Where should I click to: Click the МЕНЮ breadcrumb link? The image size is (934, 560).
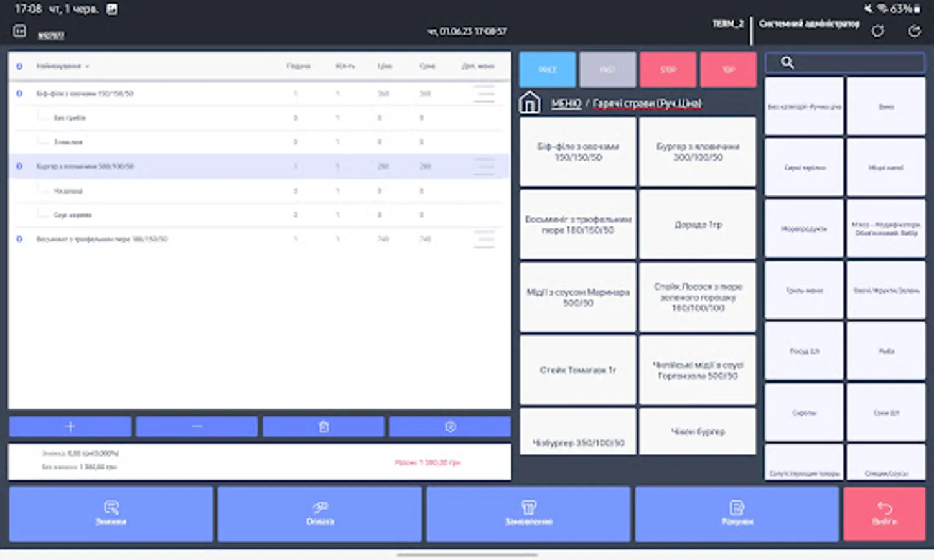(566, 103)
